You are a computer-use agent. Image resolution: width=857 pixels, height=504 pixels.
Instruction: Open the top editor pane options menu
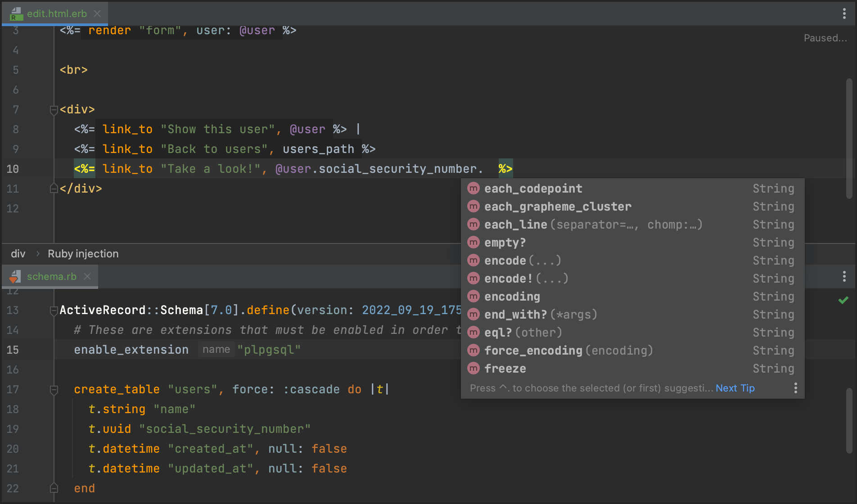(844, 13)
